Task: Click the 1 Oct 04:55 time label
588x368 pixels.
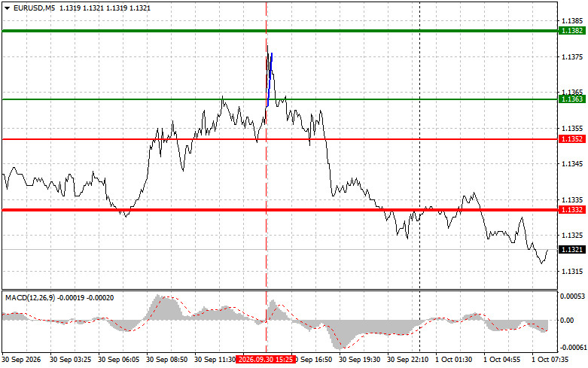Action: pos(501,360)
